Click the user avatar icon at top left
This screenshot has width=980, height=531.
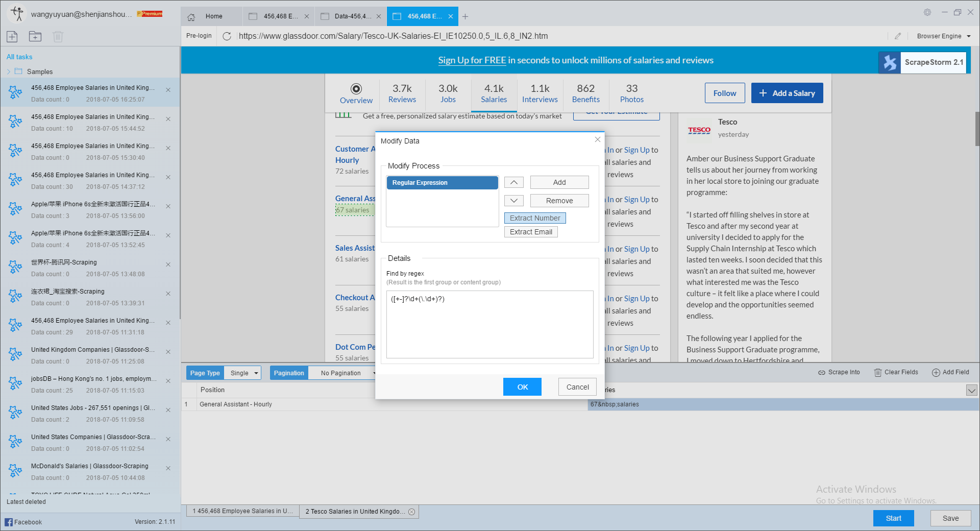(17, 13)
